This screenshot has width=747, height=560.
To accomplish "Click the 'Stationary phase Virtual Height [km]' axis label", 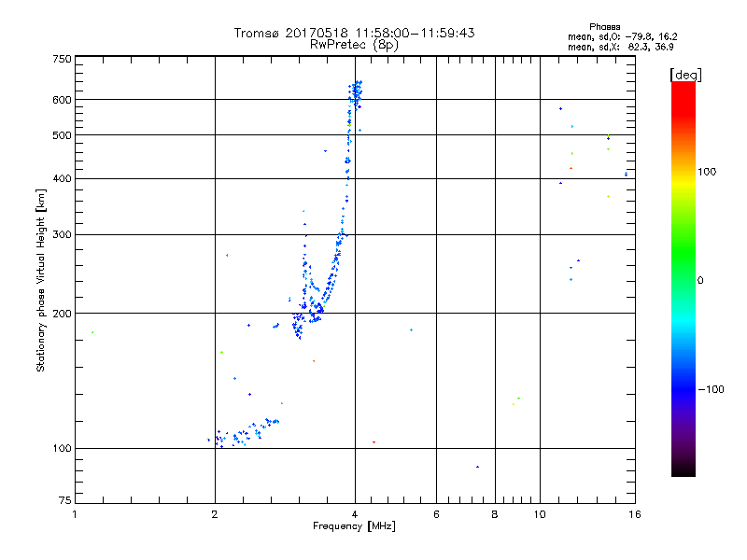I will (x=41, y=280).
